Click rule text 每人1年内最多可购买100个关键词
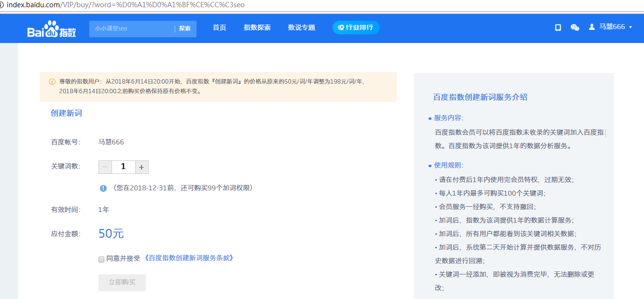Viewport: 644px width, 299px height. 492,193
